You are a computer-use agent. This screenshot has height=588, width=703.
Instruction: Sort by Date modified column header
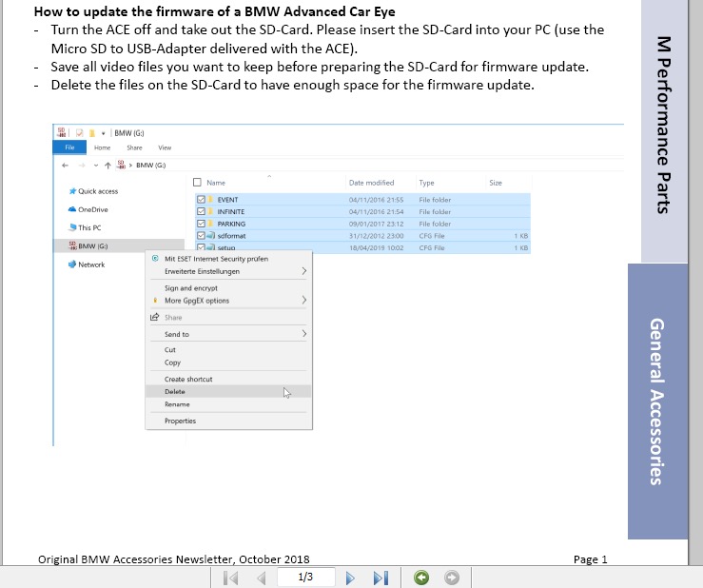pyautogui.click(x=371, y=183)
